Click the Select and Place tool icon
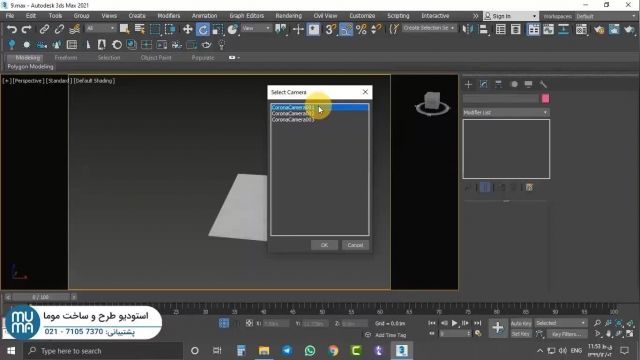Viewport: 640px width, 360px height. [233, 29]
